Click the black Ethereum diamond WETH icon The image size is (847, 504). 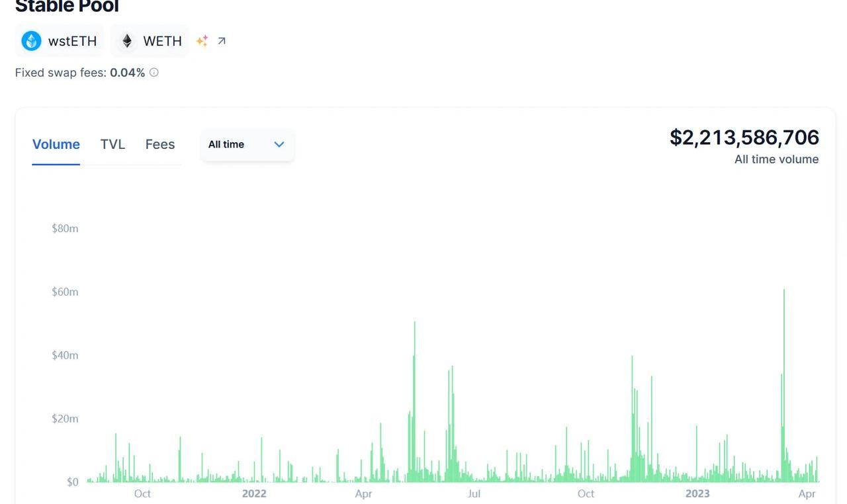click(126, 41)
